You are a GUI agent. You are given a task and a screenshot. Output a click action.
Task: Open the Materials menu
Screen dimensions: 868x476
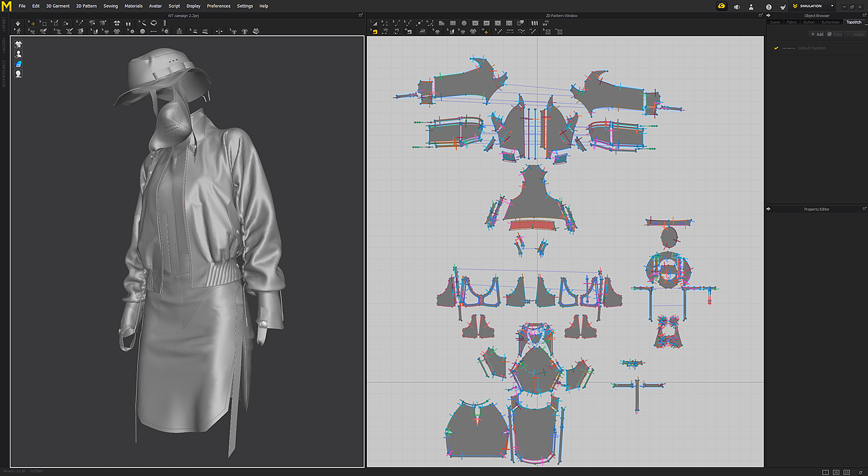pyautogui.click(x=133, y=6)
